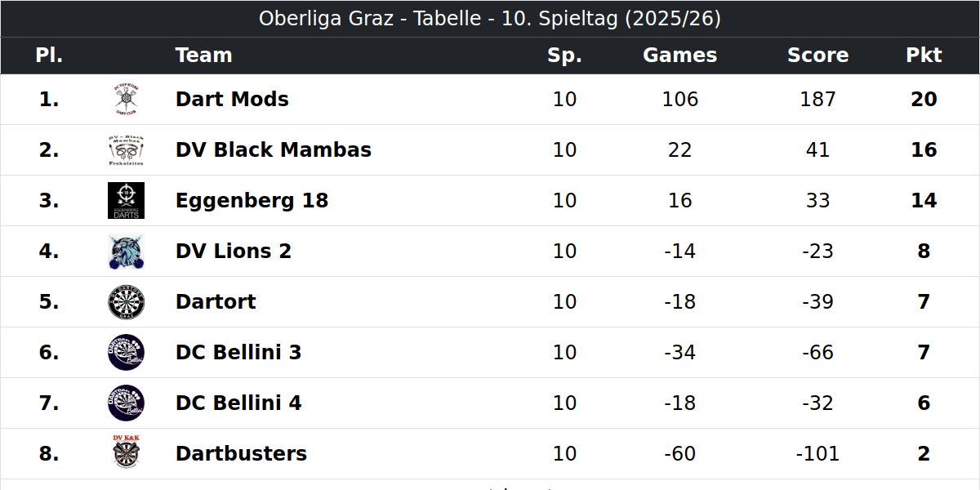Click the DC Bellini 4 logo

coord(126,403)
